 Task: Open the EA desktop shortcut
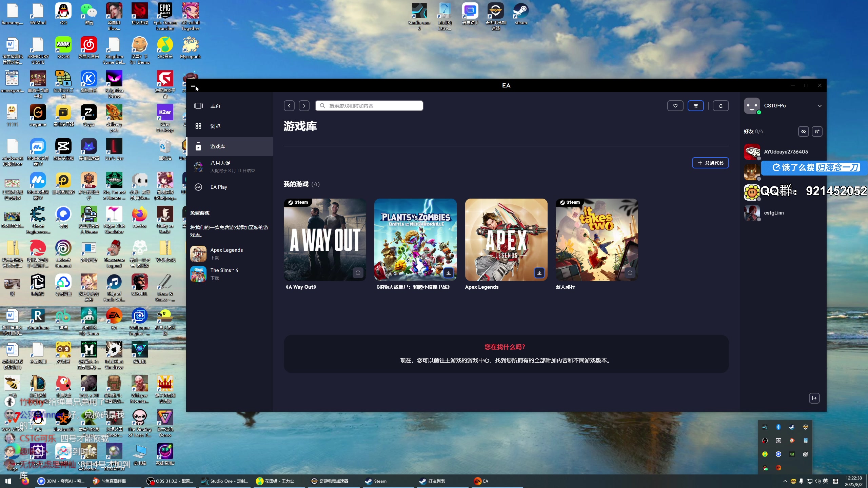(x=114, y=319)
